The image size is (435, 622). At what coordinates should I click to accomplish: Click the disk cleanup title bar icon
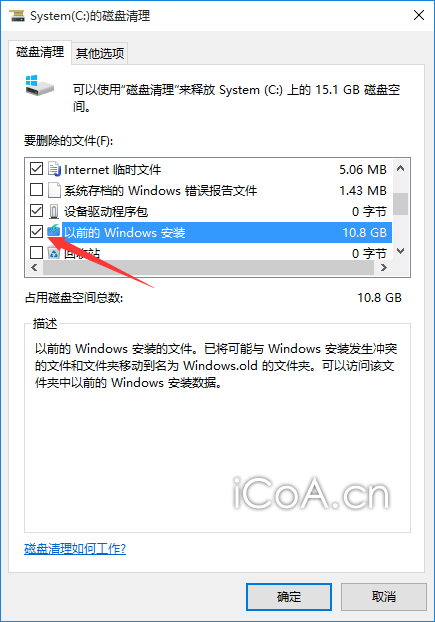[17, 16]
